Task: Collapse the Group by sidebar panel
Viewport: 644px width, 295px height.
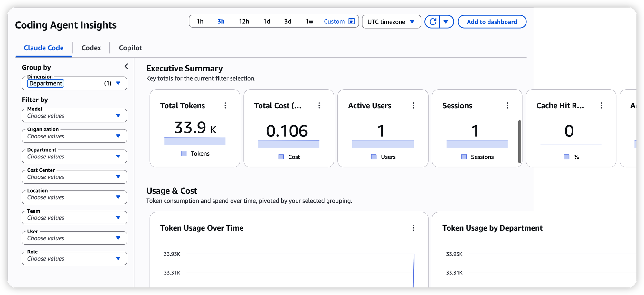Action: pos(126,66)
